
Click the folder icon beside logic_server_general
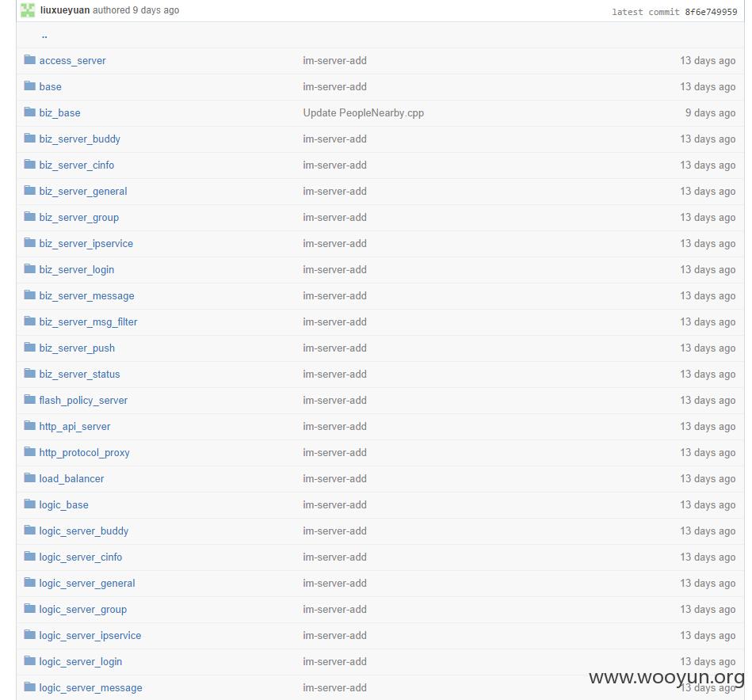[x=30, y=582]
